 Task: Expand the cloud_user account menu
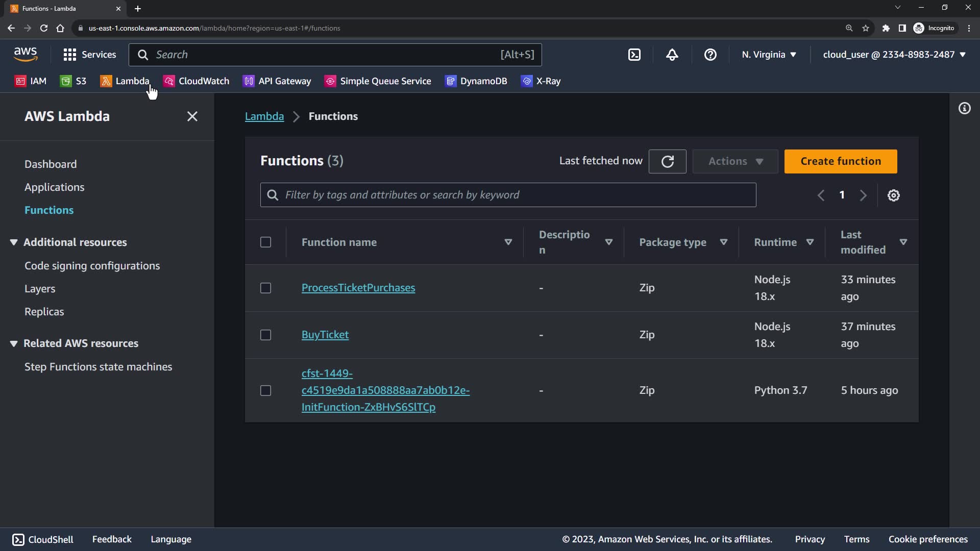coord(894,55)
